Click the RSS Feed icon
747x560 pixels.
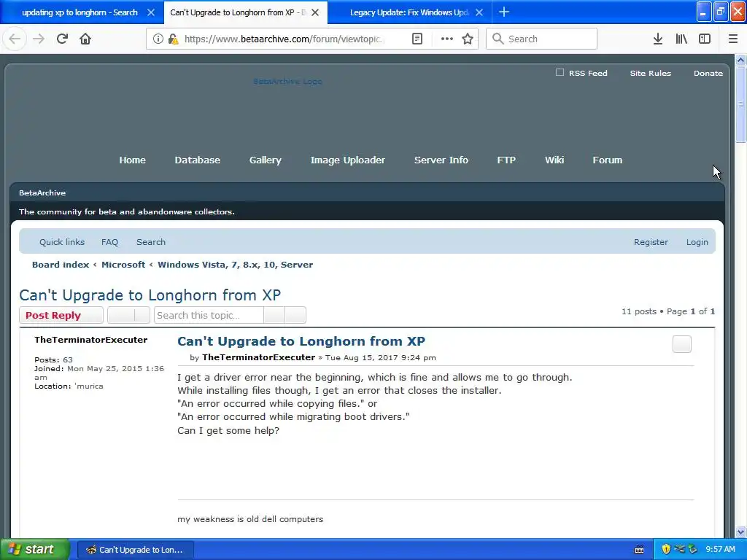coord(560,72)
